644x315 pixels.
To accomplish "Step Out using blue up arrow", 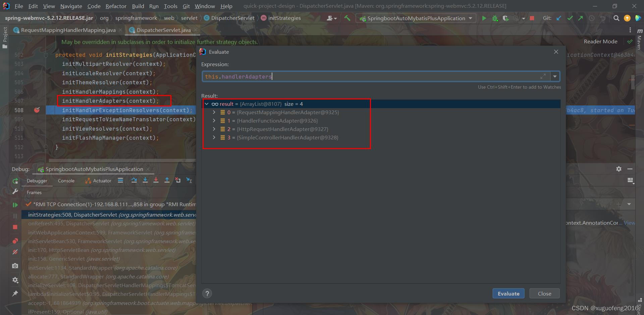I will pyautogui.click(x=167, y=181).
